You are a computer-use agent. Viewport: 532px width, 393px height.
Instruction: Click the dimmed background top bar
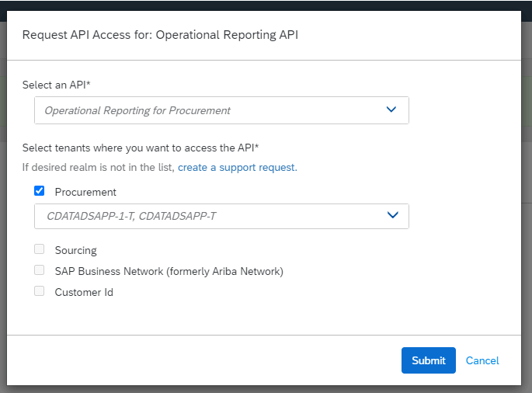tap(266, 5)
